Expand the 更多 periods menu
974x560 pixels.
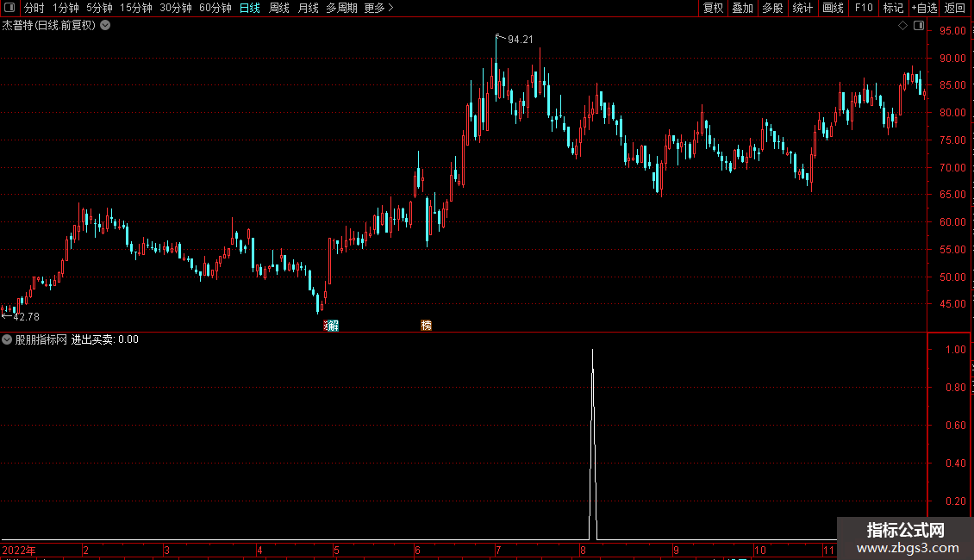pyautogui.click(x=379, y=8)
